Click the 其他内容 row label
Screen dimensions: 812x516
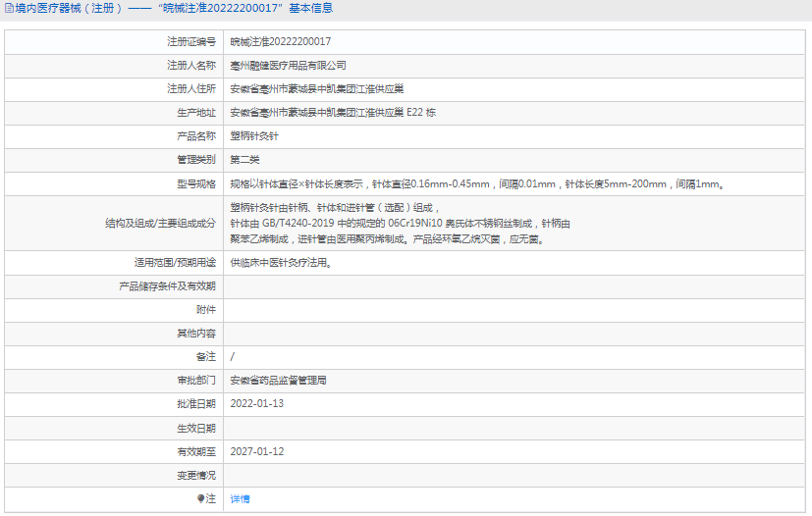(196, 334)
